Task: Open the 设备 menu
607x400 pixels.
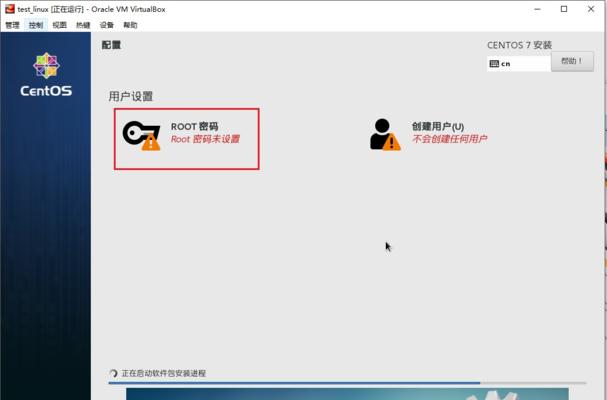Action: coord(106,25)
